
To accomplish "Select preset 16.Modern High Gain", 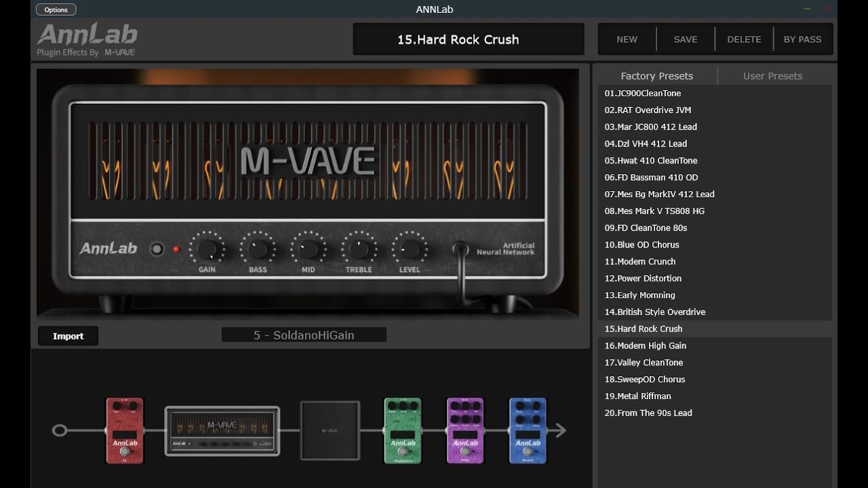I will [x=715, y=346].
